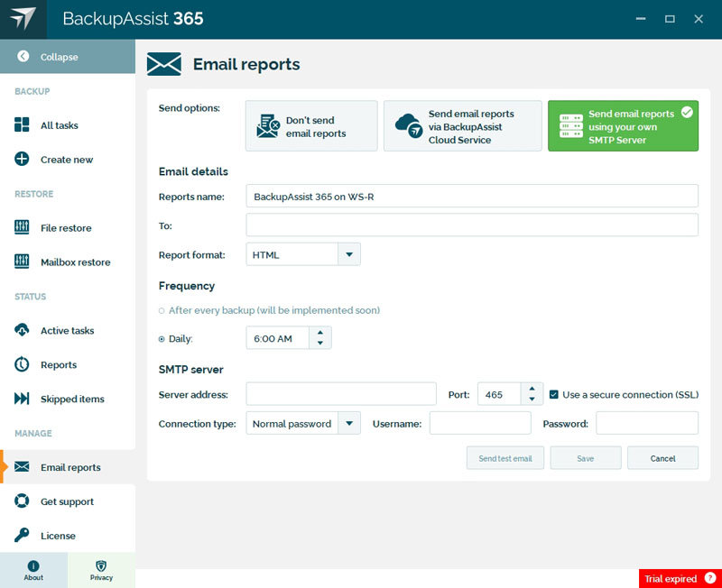Screen dimensions: 722x588
Task: Click the Active tasks cloud icon
Action: (22, 330)
